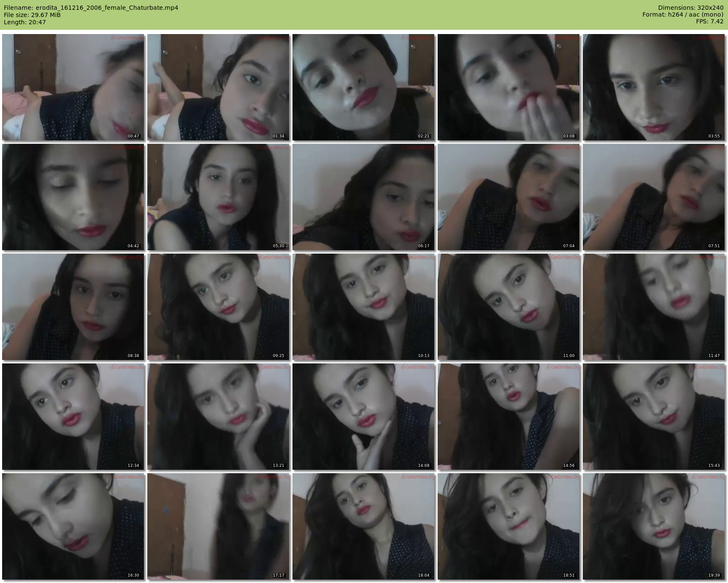Select the Length 20:47 header line

click(25, 22)
